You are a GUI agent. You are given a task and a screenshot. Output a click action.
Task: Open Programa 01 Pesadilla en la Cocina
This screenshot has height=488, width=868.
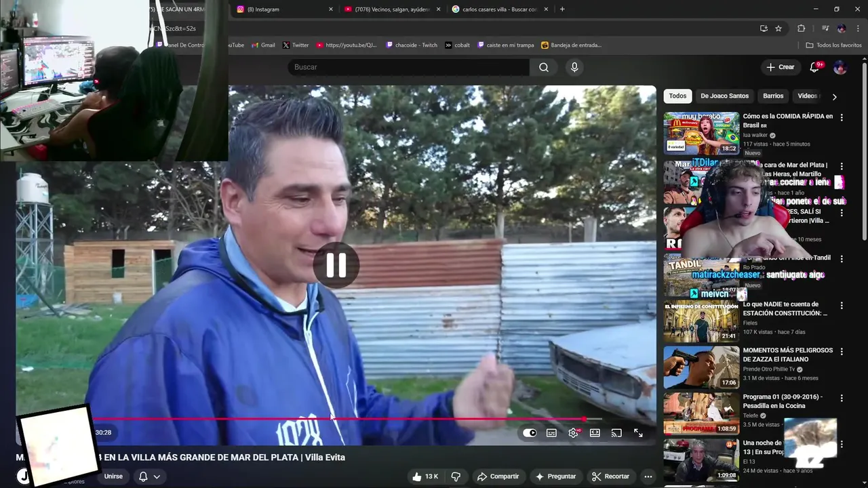783,401
